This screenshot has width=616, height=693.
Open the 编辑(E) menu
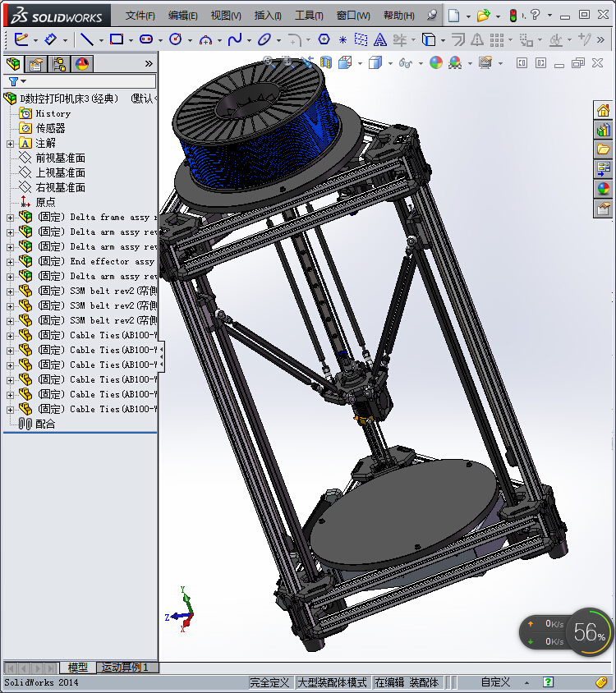tap(183, 16)
